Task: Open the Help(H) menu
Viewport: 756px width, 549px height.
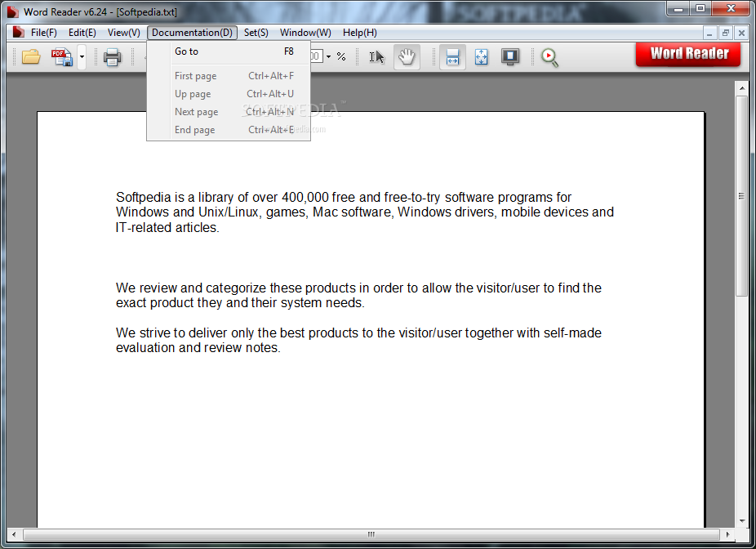Action: (360, 33)
